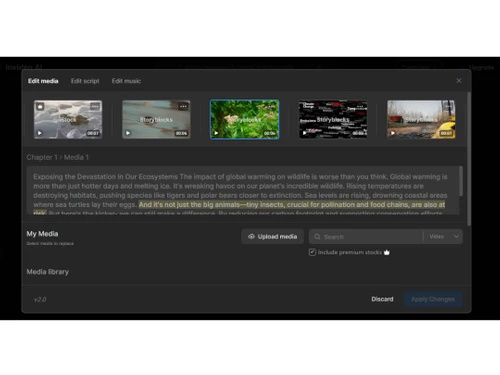500x375 pixels.
Task: Click the Media library heading
Action: [48, 272]
